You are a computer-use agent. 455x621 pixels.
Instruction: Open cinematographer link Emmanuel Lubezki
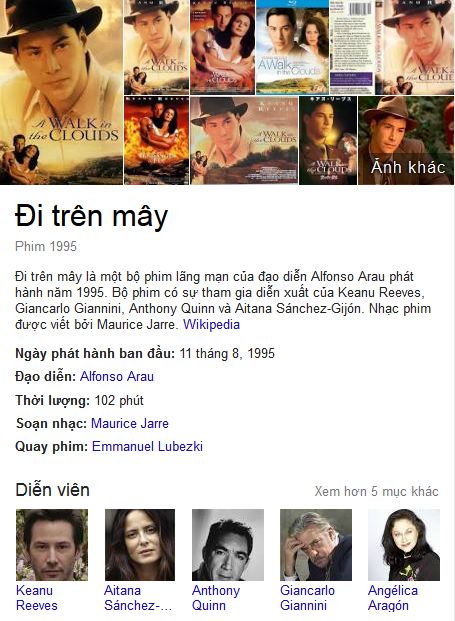(x=147, y=447)
